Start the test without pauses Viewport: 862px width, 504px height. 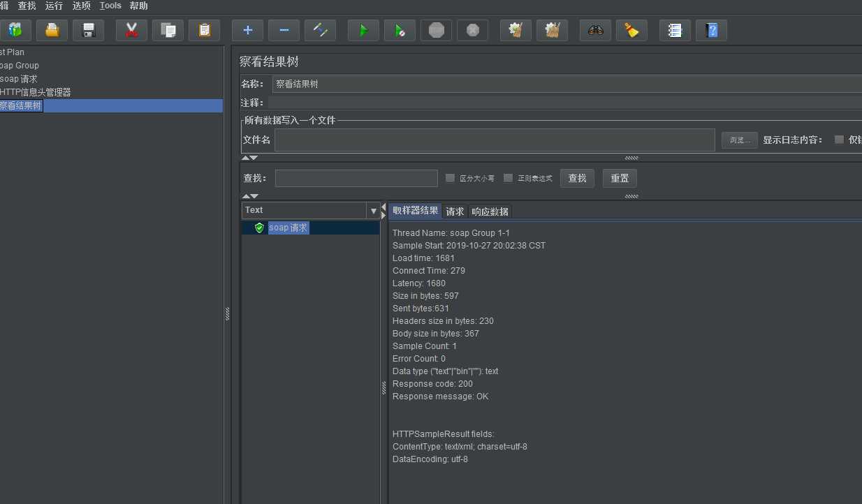pyautogui.click(x=400, y=30)
